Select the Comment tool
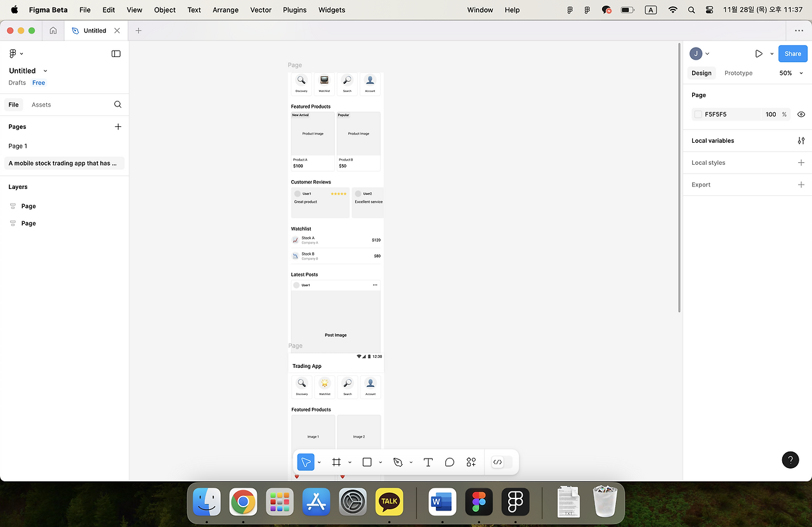812x527 pixels. (450, 462)
